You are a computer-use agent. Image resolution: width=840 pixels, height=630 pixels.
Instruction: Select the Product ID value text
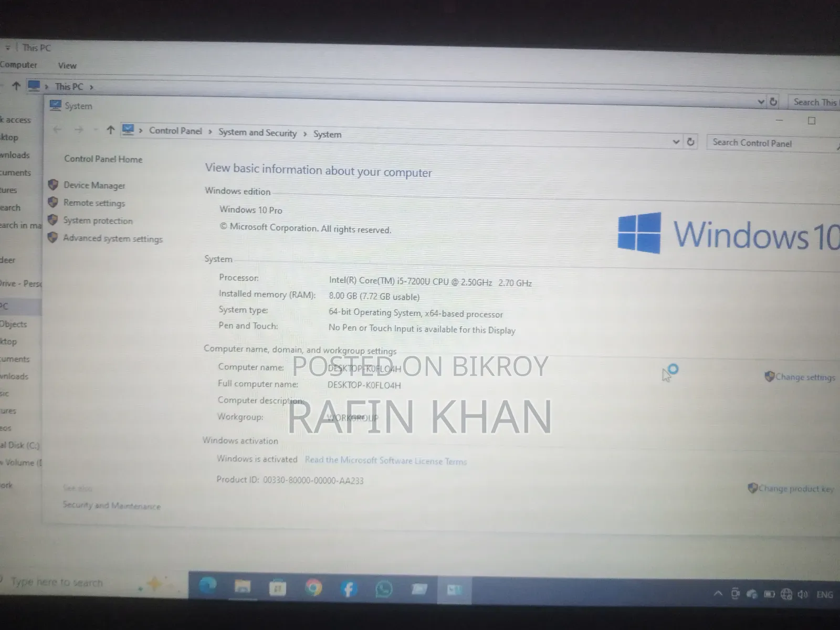pyautogui.click(x=313, y=480)
